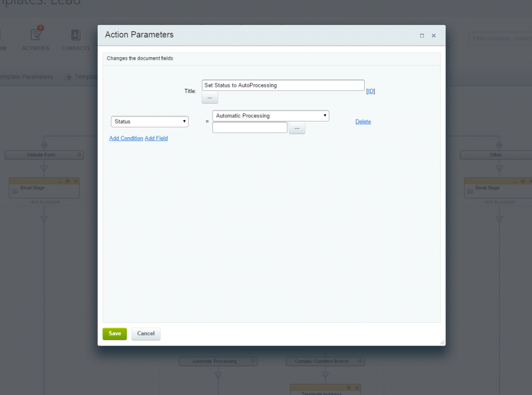Open gear of Terminate business block
532x395 pixels.
(x=349, y=388)
